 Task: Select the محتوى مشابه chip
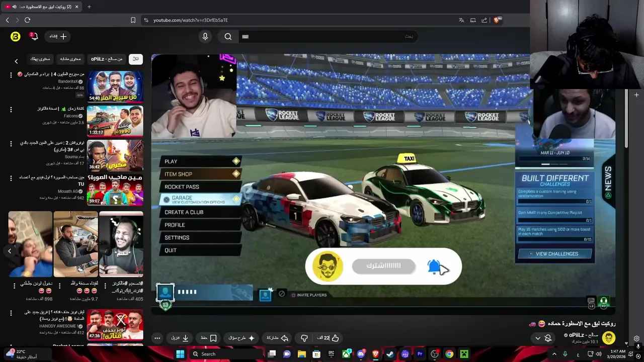click(70, 59)
